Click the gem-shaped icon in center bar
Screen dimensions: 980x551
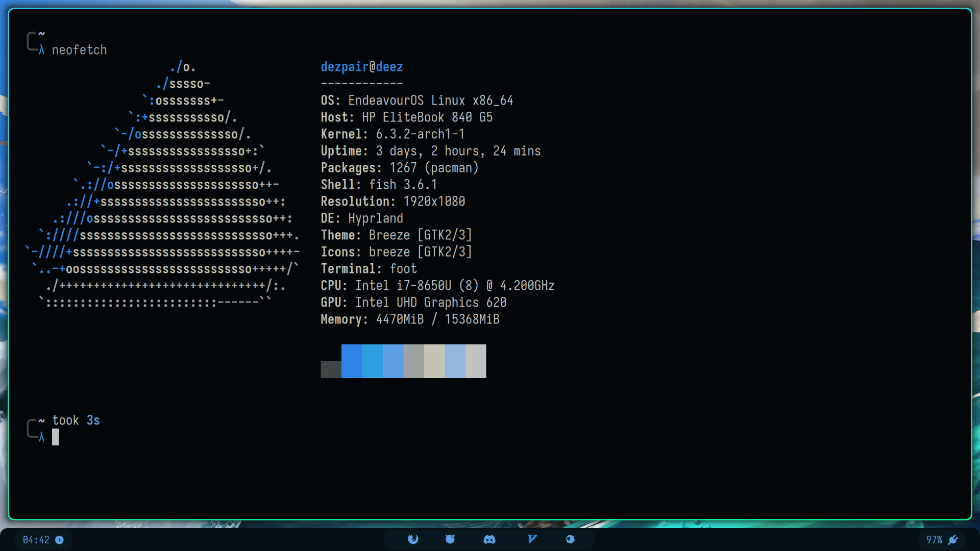[x=570, y=539]
